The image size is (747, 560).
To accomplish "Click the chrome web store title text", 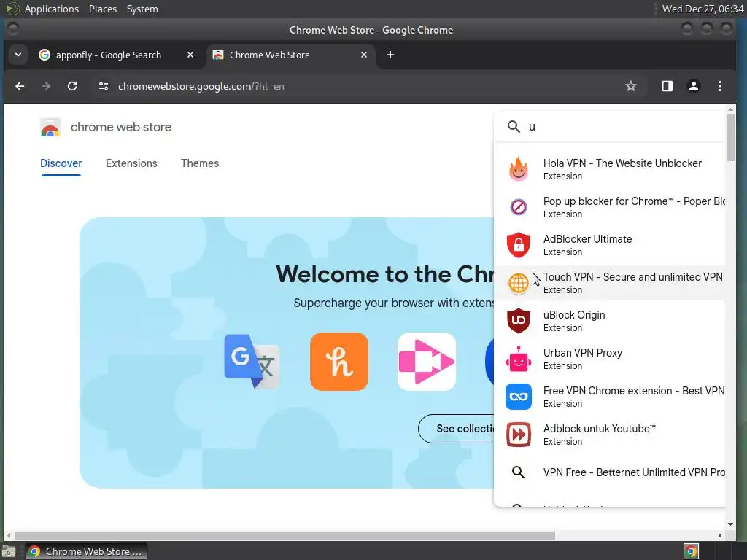I will [x=121, y=127].
